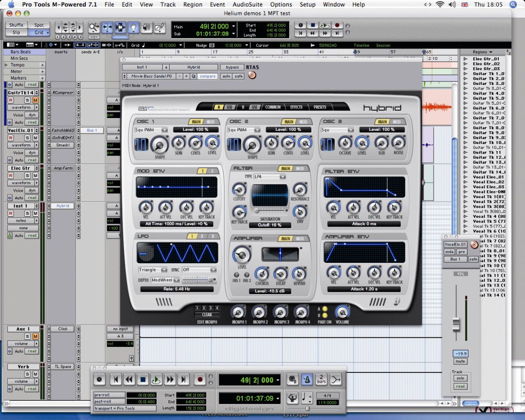Toggle Part A on light in Hybrid

(x=325, y=309)
